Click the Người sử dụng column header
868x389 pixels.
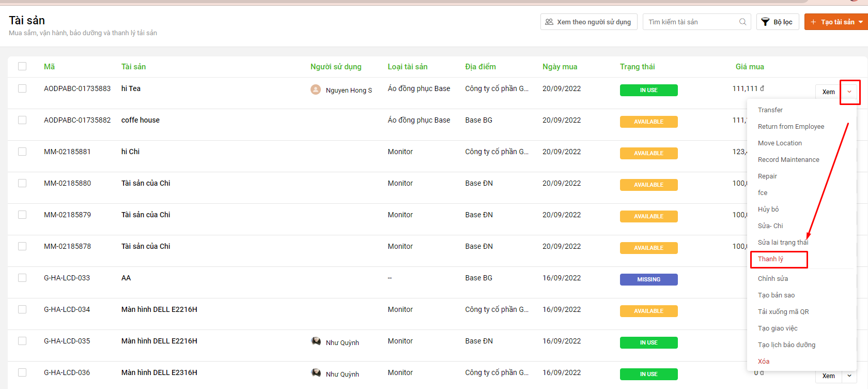tap(336, 67)
